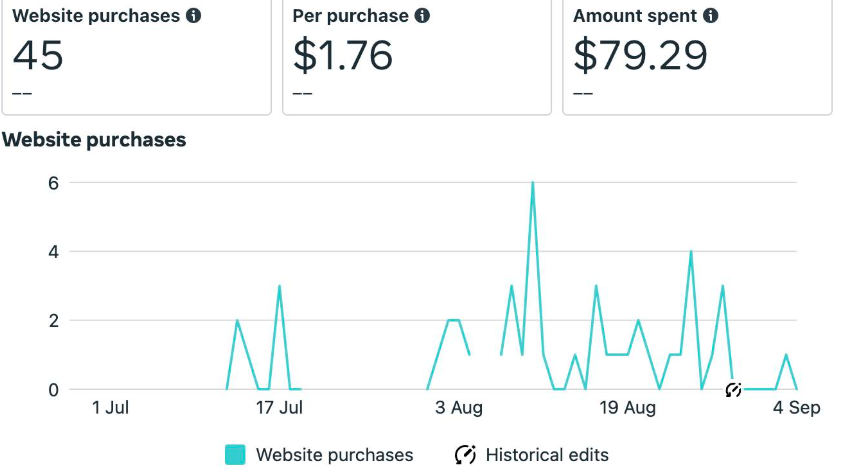Image resolution: width=846 pixels, height=467 pixels.
Task: Click the Amount spent info icon
Action: click(x=711, y=16)
